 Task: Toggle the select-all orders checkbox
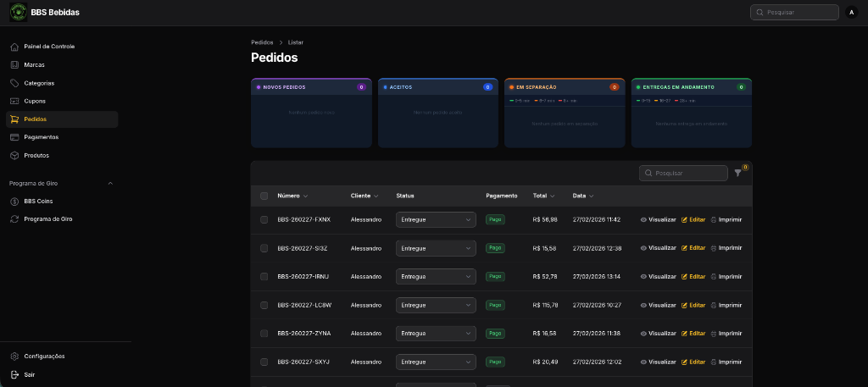(264, 196)
